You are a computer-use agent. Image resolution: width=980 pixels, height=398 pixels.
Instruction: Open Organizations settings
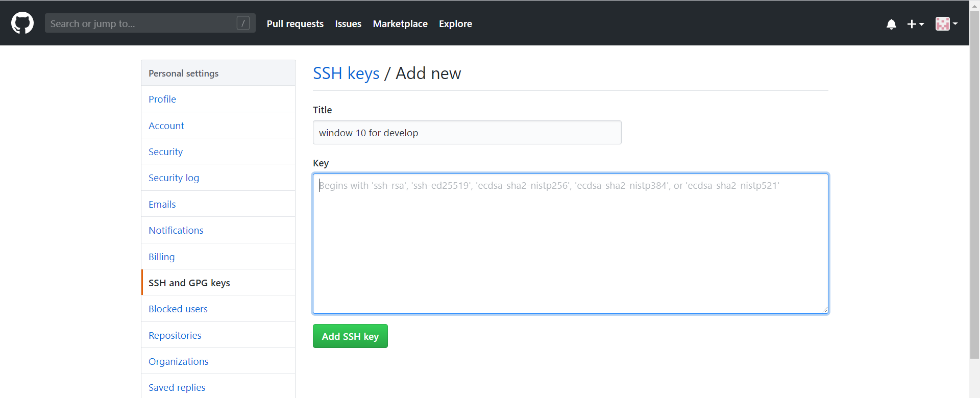218,361
